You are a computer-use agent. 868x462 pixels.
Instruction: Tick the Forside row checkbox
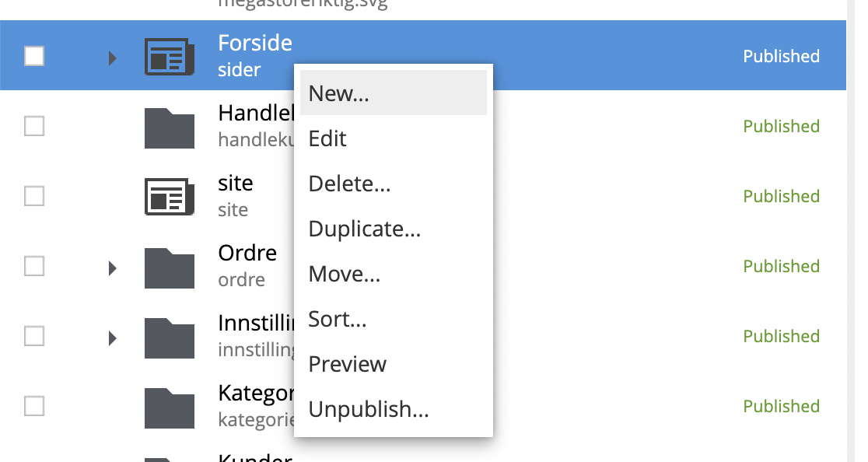(34, 56)
